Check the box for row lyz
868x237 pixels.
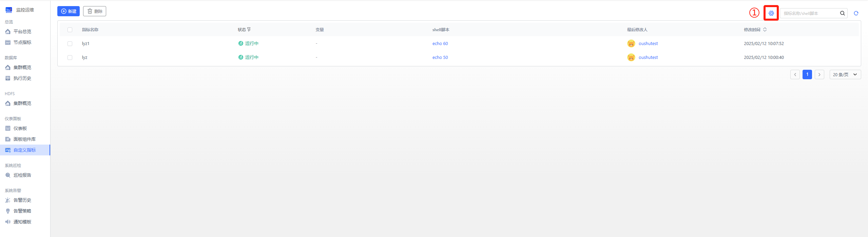coord(70,58)
